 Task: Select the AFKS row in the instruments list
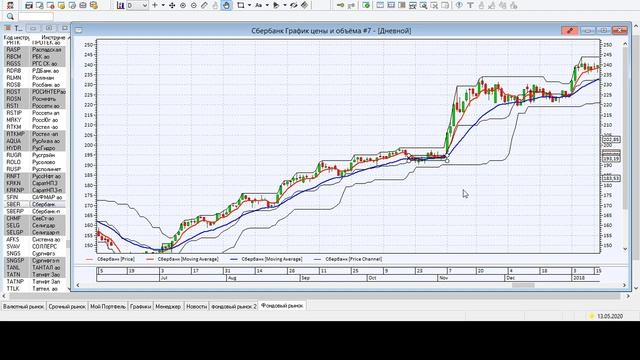tap(34, 240)
